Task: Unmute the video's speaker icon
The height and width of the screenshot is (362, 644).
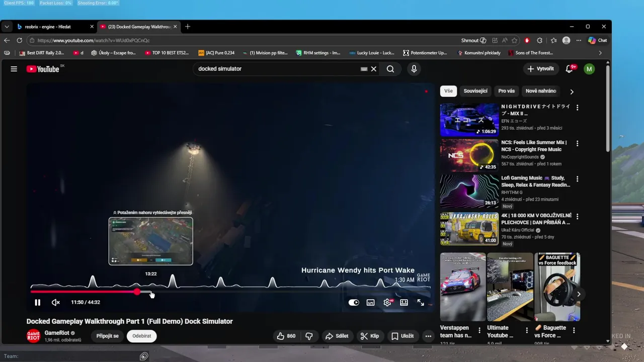Action: 56,302
